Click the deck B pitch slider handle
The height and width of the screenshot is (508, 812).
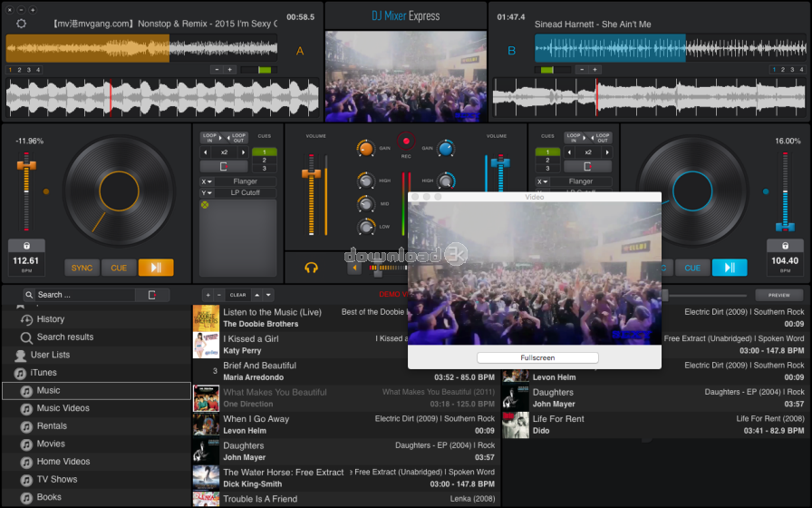pos(785,227)
